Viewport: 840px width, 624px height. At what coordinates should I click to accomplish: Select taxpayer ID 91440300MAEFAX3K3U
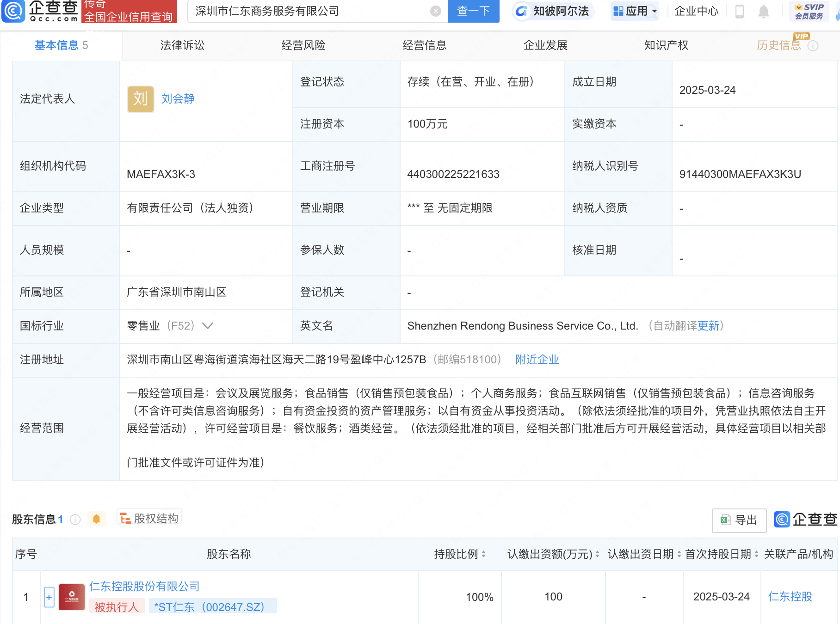coord(740,174)
